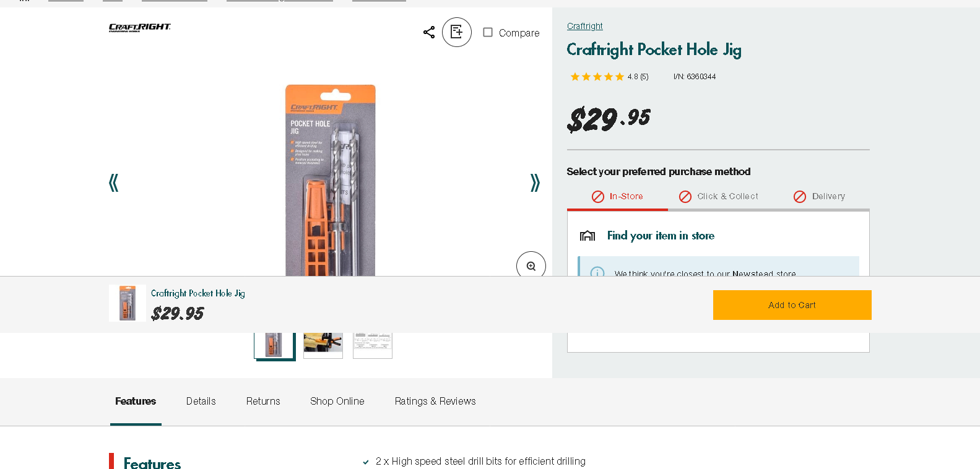Click the store building icon
Screen dimensions: 980x469
coord(588,236)
